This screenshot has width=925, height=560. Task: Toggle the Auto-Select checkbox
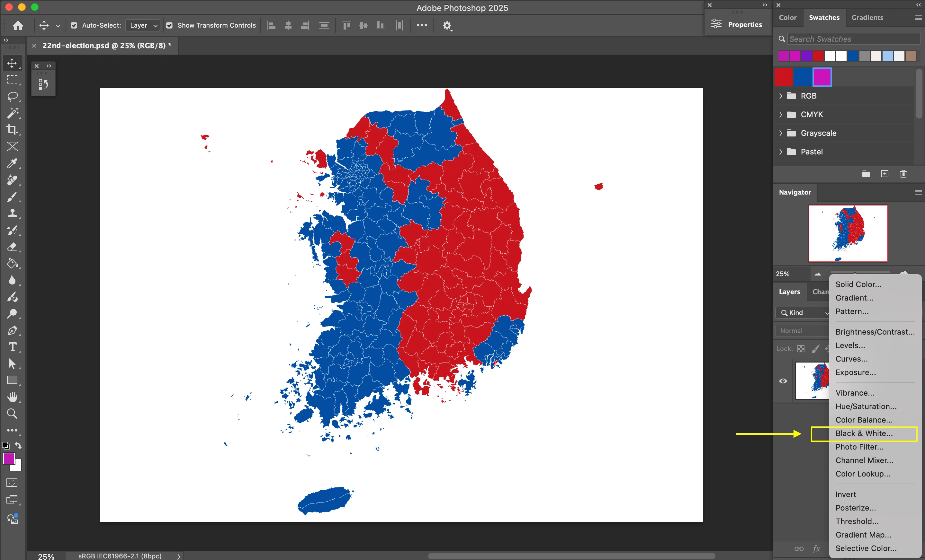tap(74, 25)
